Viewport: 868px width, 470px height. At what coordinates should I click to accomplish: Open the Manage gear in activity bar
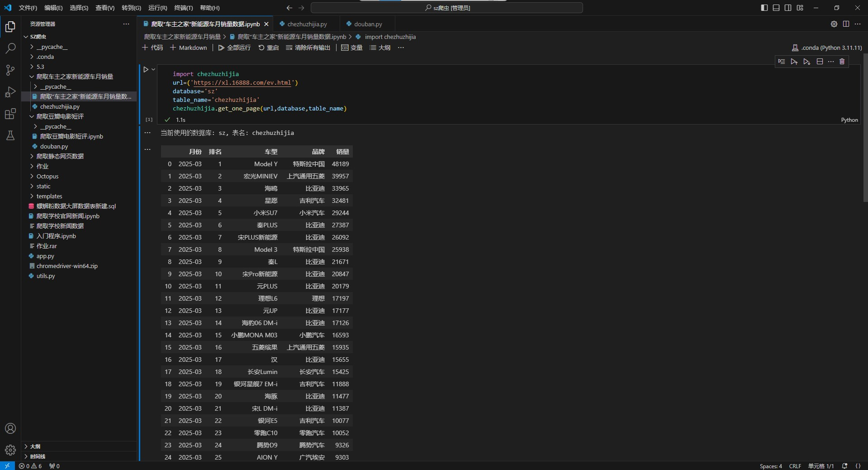click(x=10, y=450)
